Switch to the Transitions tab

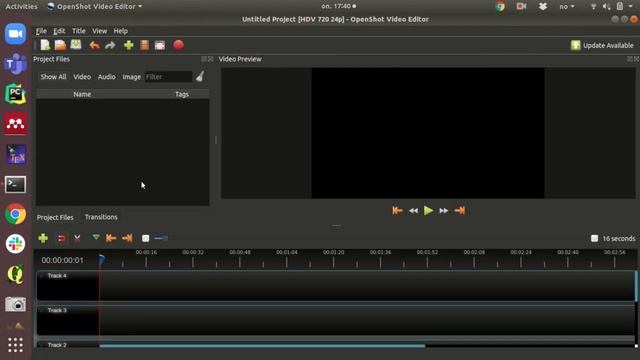(101, 217)
